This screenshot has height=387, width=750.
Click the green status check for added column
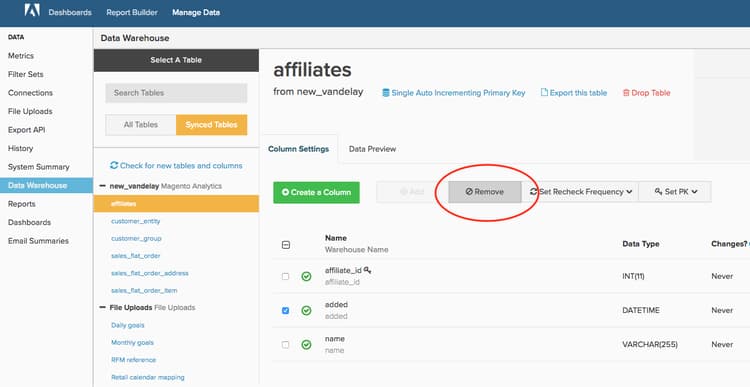[306, 310]
